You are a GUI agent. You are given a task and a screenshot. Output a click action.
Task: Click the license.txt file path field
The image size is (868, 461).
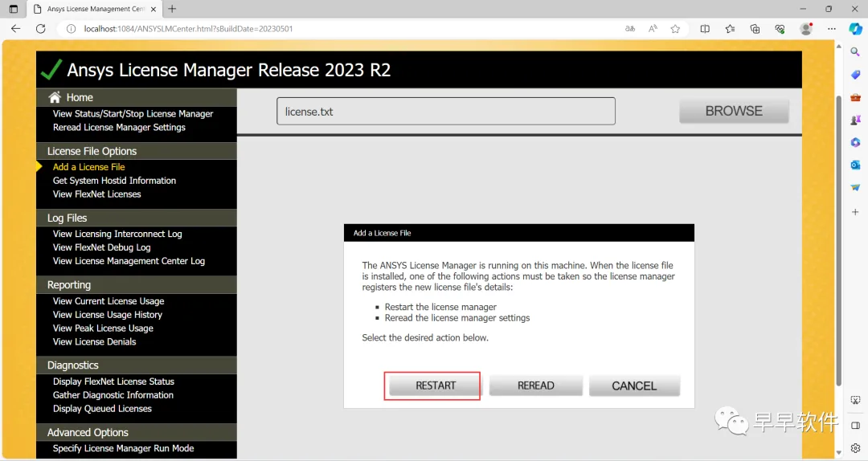tap(445, 112)
